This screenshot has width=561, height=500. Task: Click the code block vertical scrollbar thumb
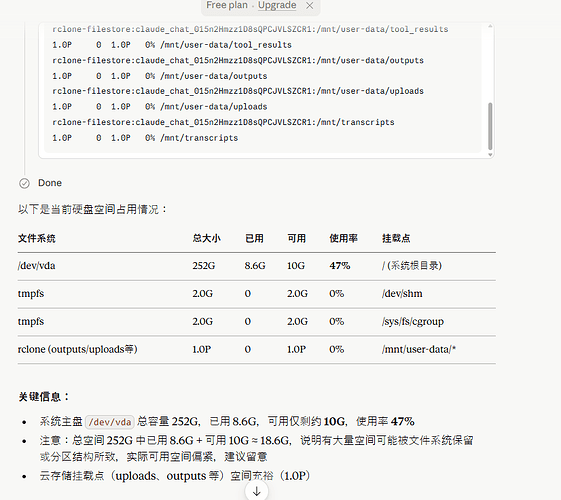[490, 126]
